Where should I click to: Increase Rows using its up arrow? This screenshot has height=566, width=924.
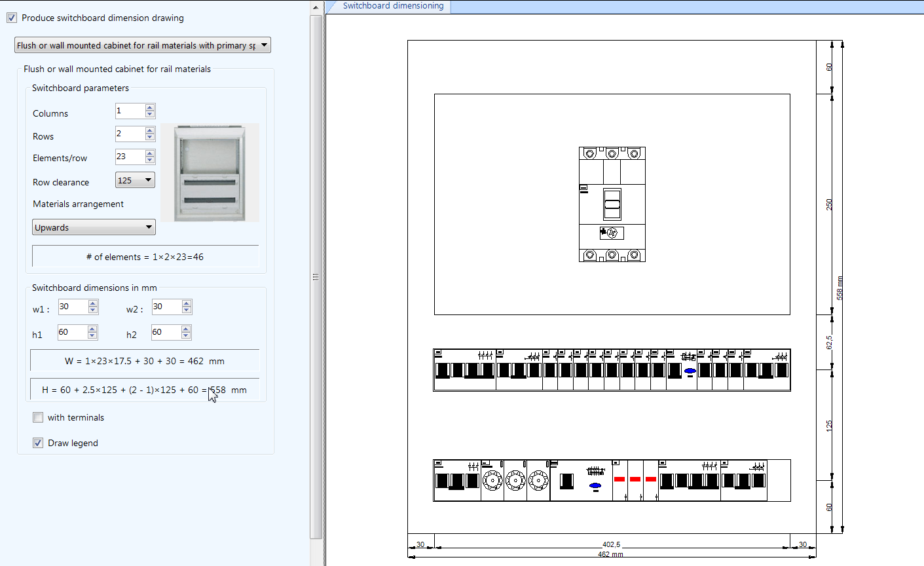(151, 131)
